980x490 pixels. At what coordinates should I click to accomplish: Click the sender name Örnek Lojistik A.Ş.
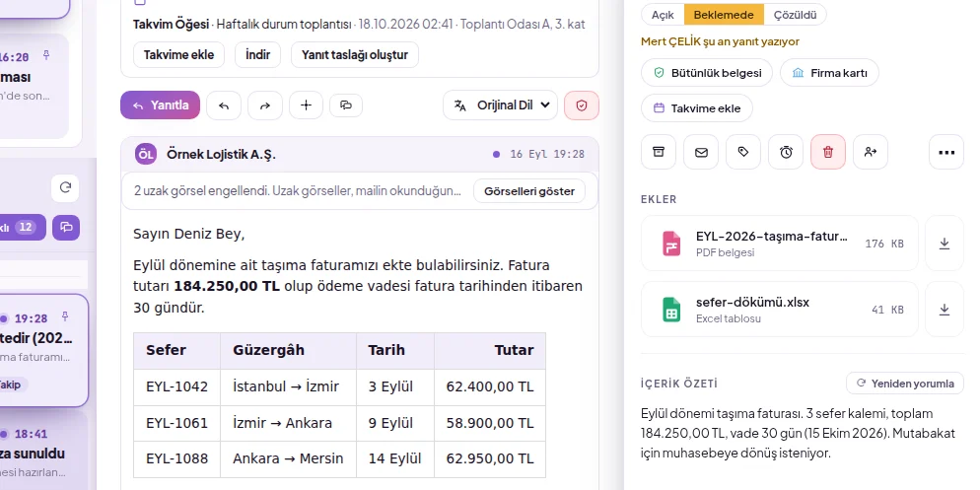(221, 155)
